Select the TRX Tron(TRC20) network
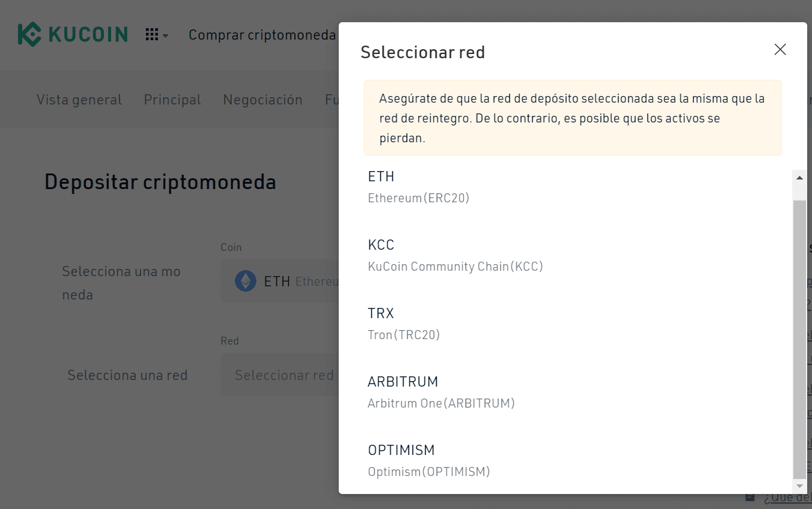 pos(566,324)
